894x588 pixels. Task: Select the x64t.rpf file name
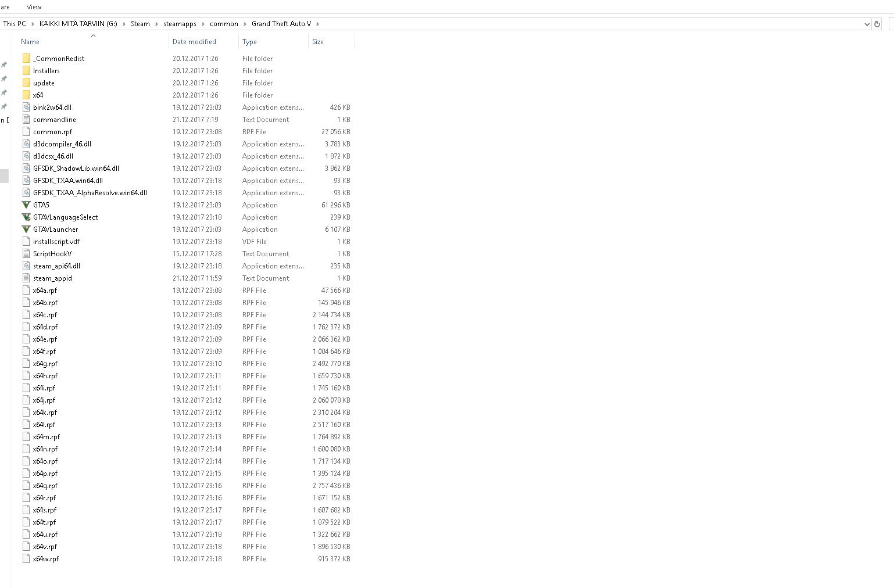tap(45, 522)
